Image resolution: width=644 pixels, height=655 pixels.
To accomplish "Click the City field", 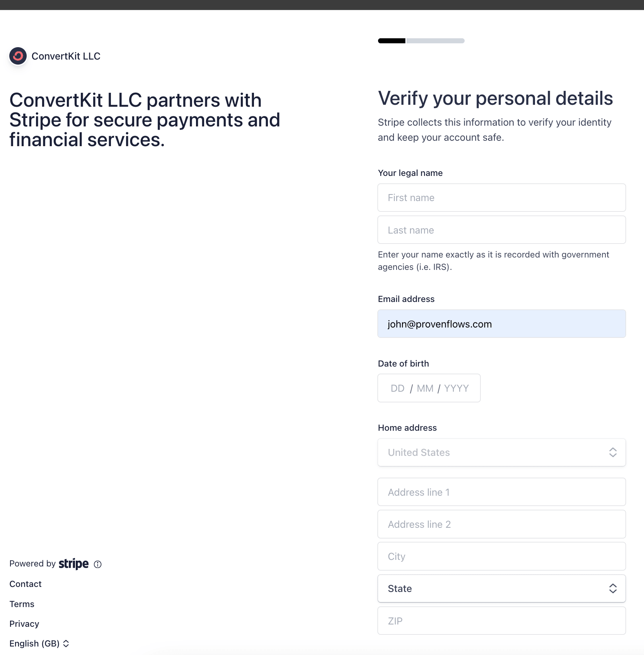I will tap(502, 556).
